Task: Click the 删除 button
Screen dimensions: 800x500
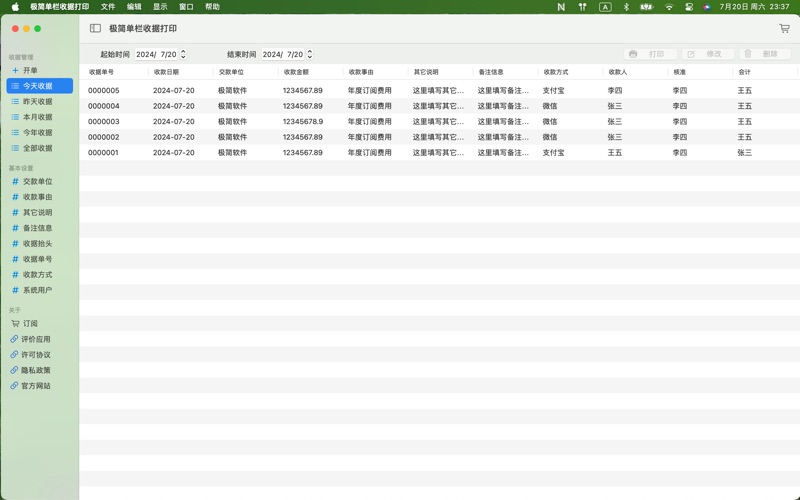Action: pyautogui.click(x=764, y=54)
